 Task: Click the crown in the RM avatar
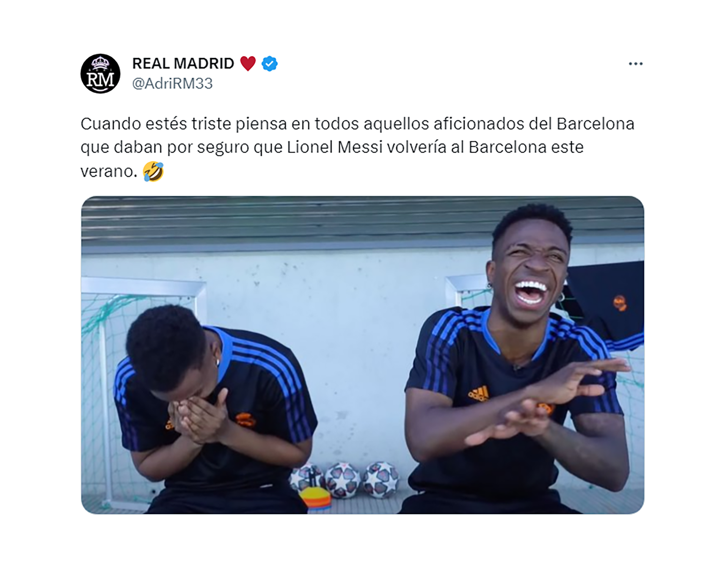click(100, 63)
